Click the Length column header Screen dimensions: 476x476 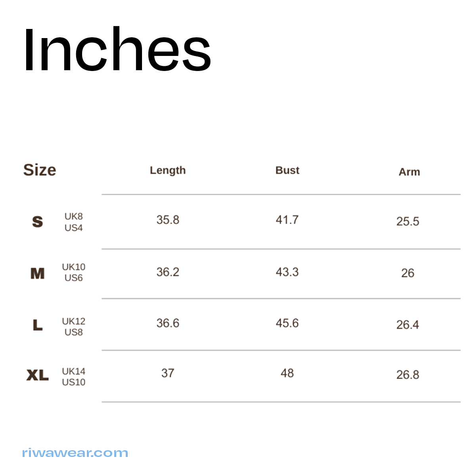tap(168, 171)
